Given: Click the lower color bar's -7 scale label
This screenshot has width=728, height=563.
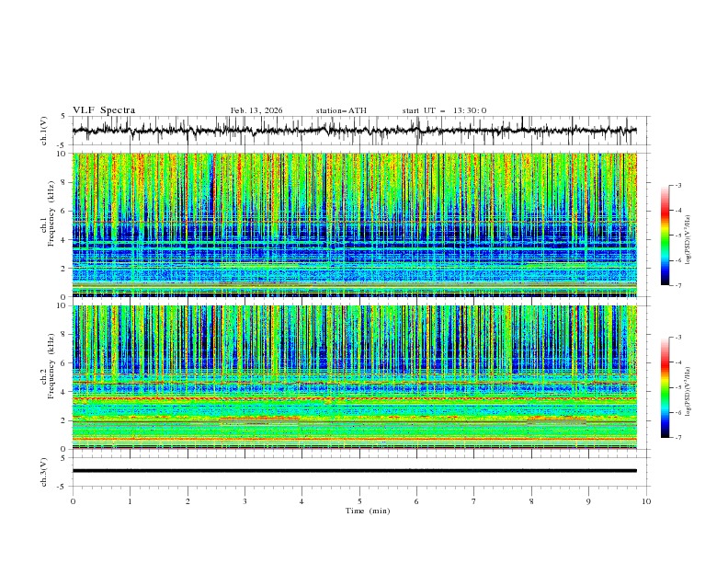Looking at the screenshot, I should (x=678, y=438).
